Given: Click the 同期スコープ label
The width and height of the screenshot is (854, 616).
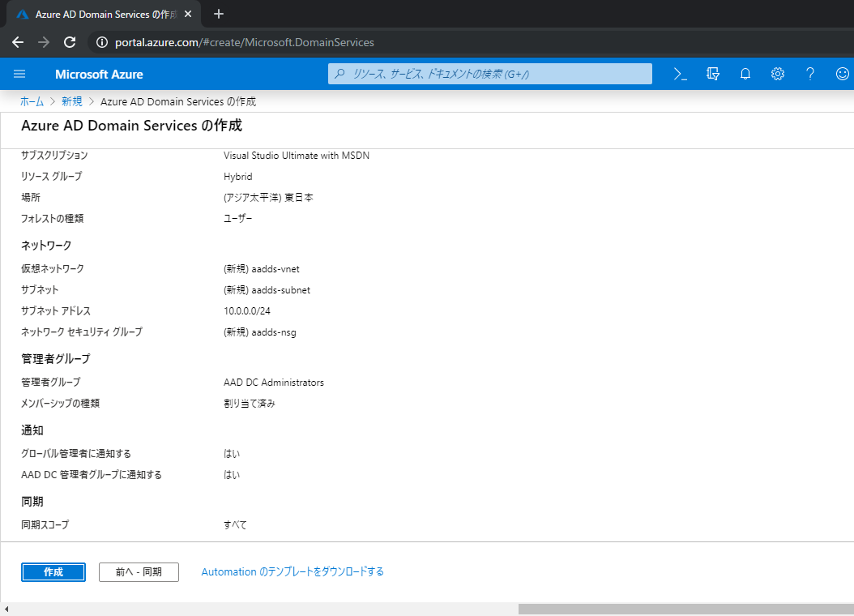Looking at the screenshot, I should (45, 525).
